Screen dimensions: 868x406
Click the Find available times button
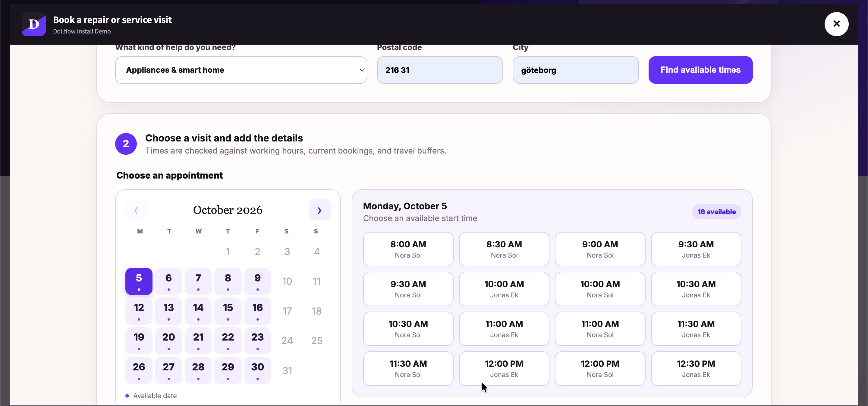click(x=700, y=70)
